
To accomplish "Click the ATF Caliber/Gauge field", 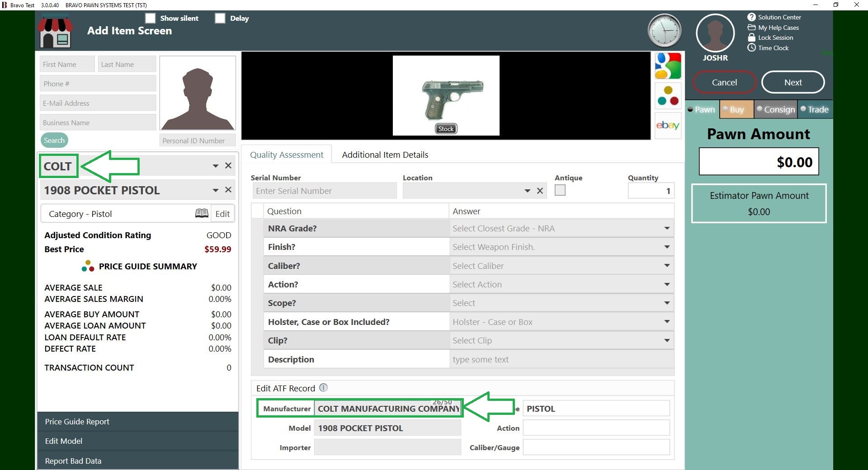I will (596, 447).
